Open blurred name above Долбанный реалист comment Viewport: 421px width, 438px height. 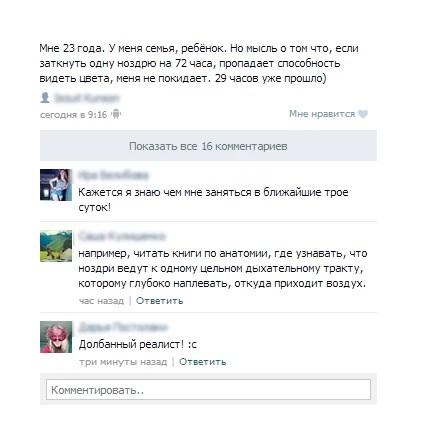(x=123, y=327)
